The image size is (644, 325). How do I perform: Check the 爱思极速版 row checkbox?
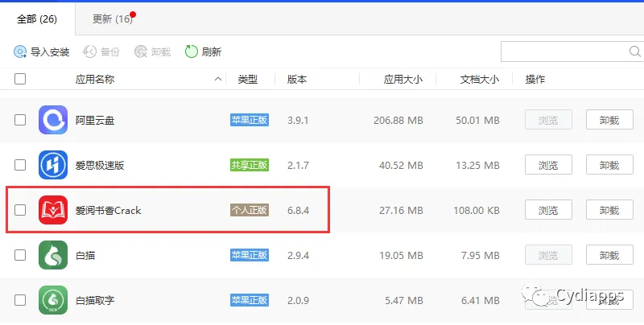20,165
